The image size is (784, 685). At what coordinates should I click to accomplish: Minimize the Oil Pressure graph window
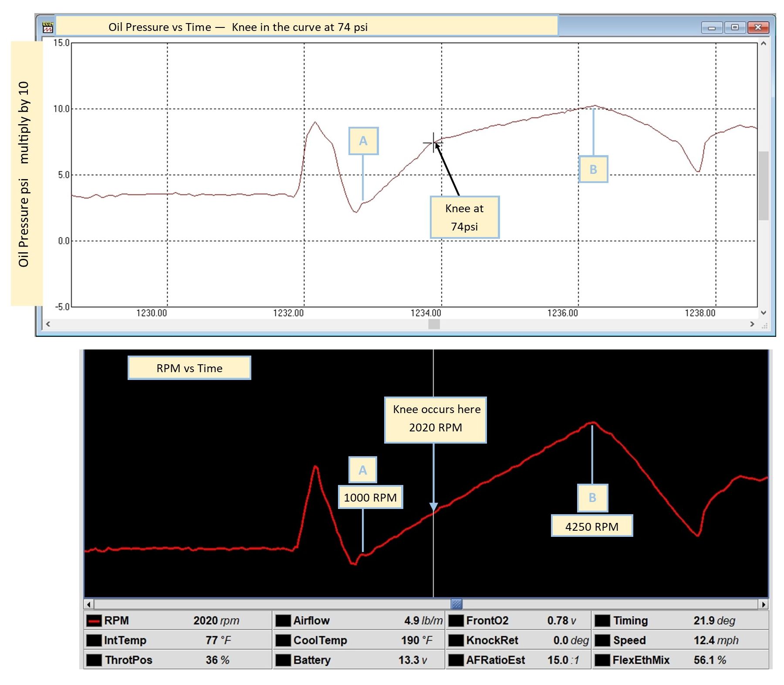pos(712,27)
